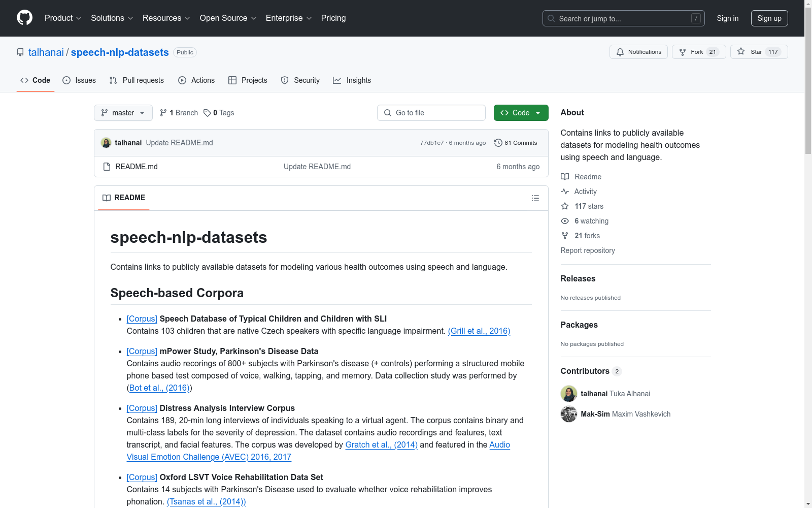Open the talhanai owner profile link
The width and height of the screenshot is (812, 508).
coord(46,52)
